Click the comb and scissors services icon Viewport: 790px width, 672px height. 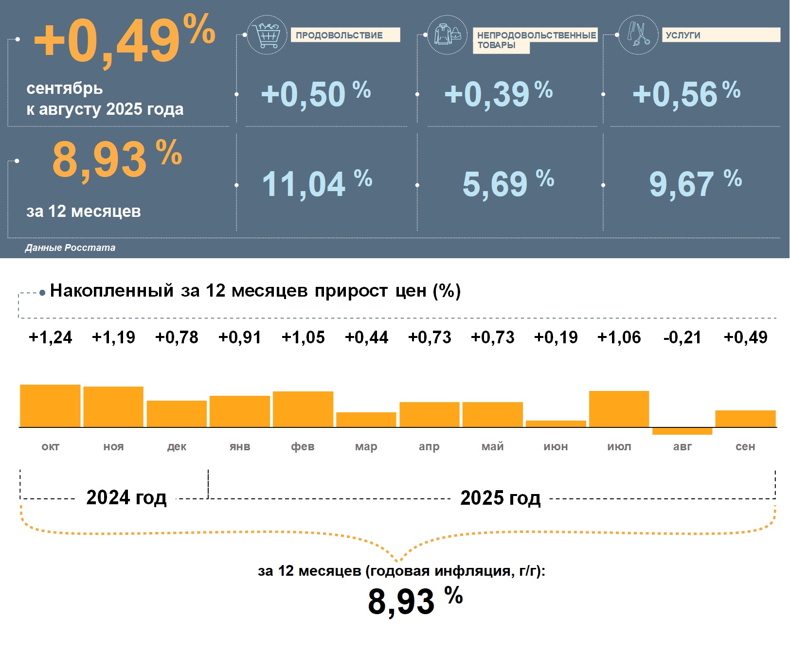point(638,35)
